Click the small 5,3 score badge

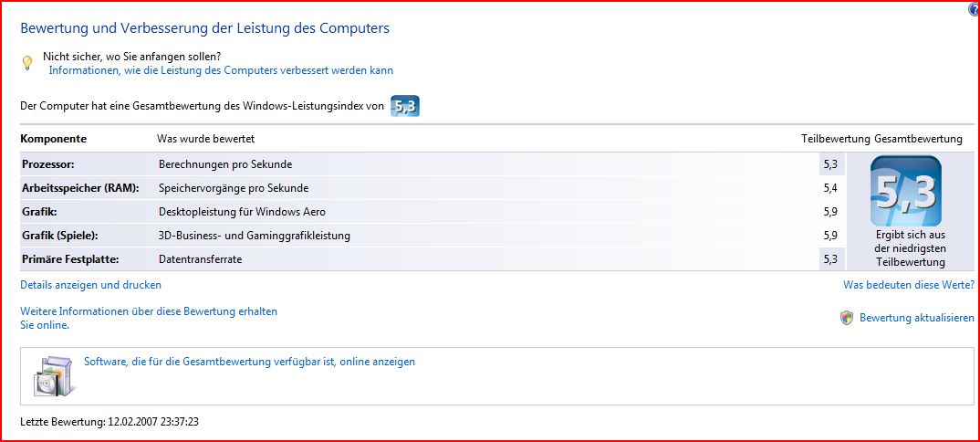405,106
